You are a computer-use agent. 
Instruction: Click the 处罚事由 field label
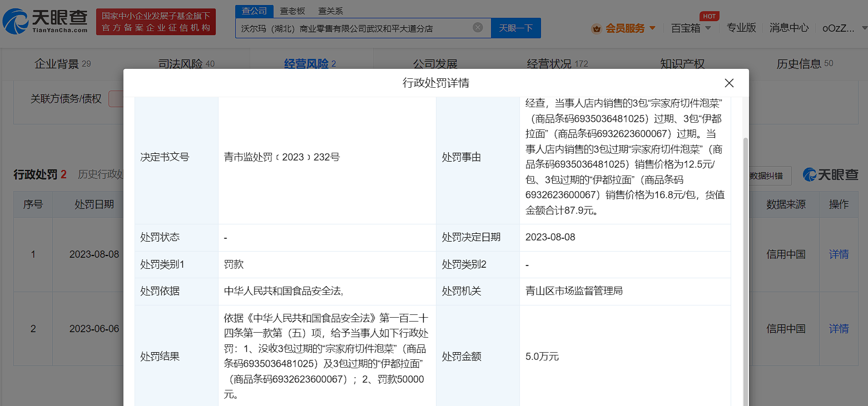[461, 157]
